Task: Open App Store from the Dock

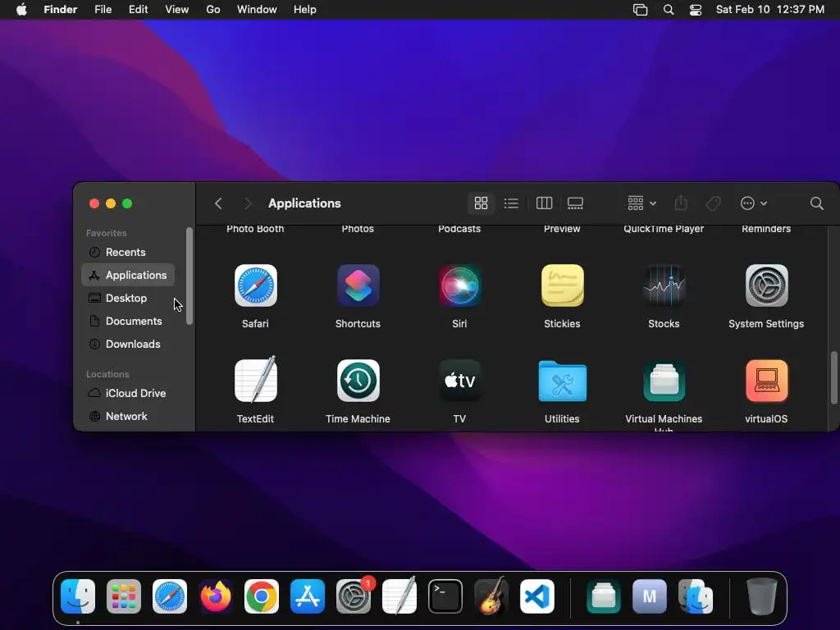Action: click(x=308, y=596)
